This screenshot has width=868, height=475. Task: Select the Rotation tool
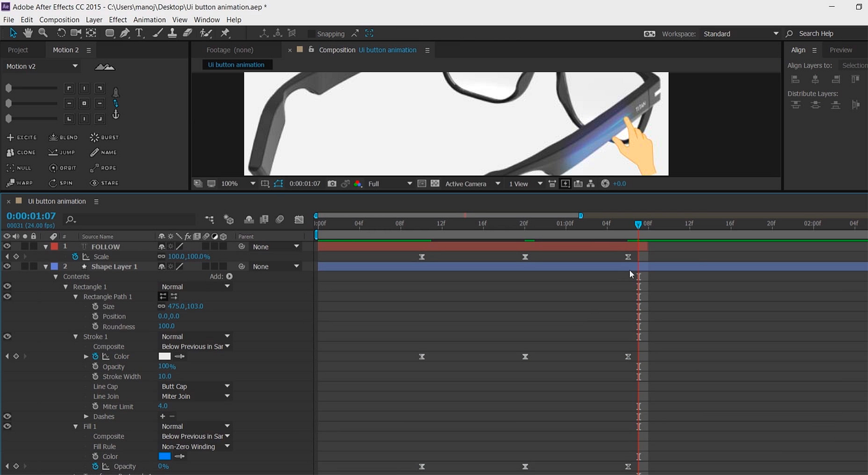[x=61, y=33]
